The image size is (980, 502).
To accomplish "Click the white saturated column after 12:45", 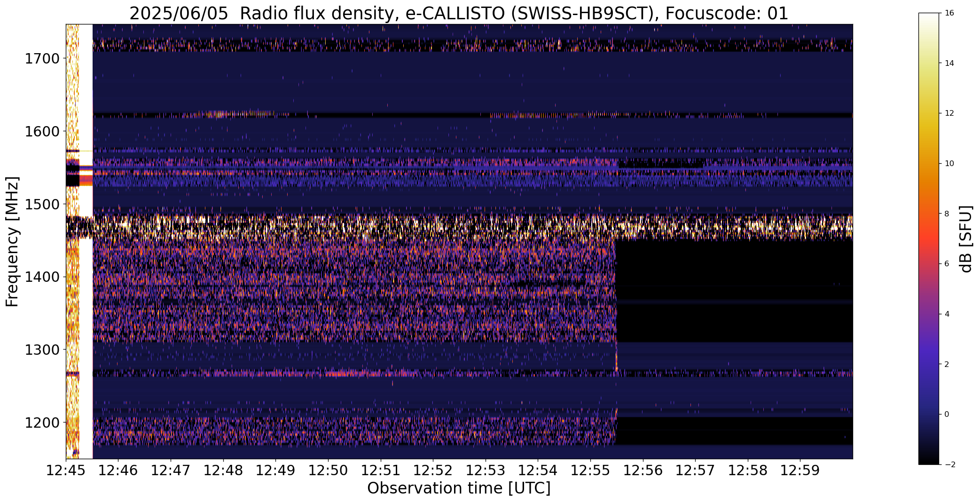I will (x=86, y=241).
